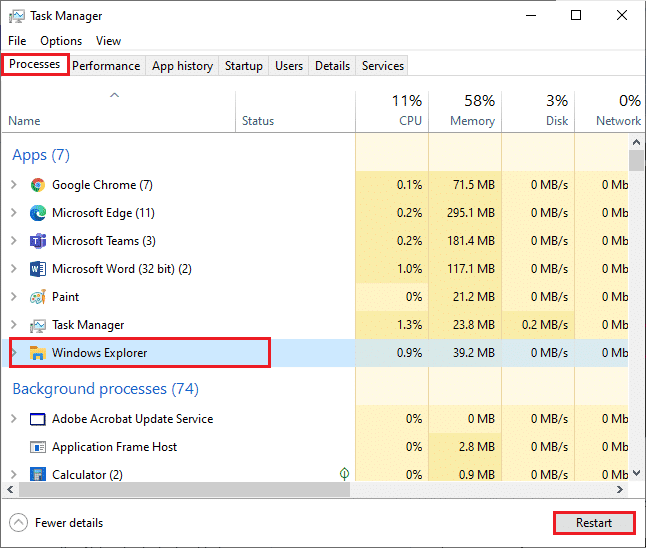The image size is (646, 548).
Task: Click the Windows Explorer folder icon
Action: [x=38, y=353]
